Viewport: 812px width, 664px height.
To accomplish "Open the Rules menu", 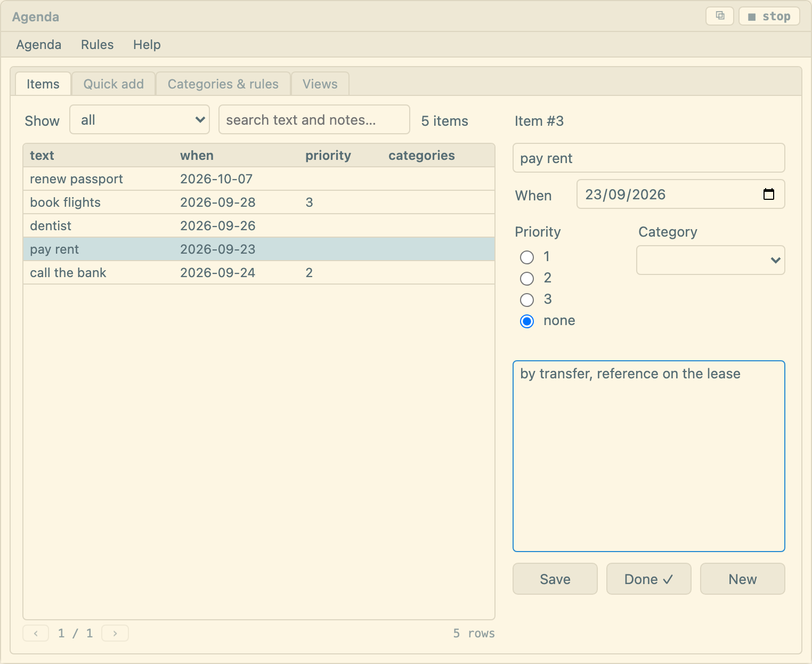I will [x=98, y=45].
